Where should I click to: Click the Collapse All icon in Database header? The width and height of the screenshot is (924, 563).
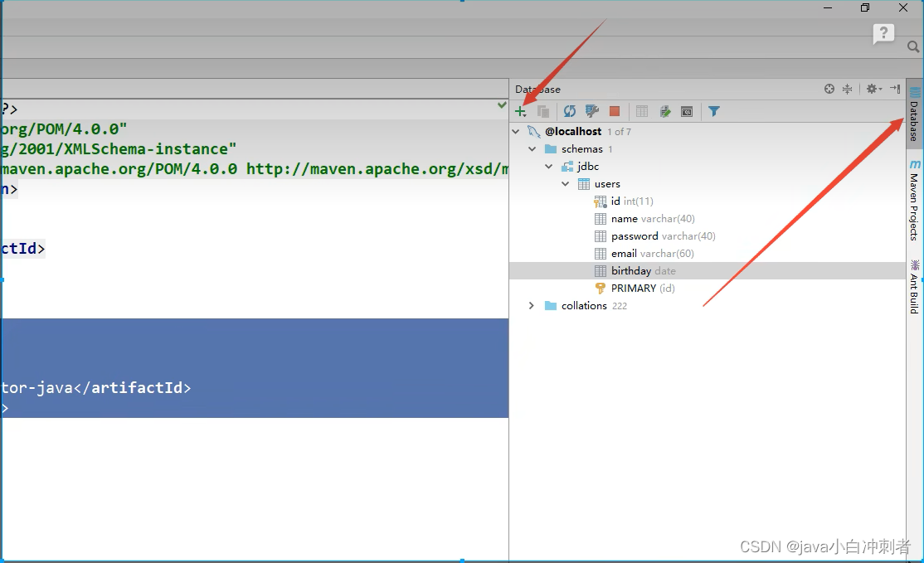(847, 89)
